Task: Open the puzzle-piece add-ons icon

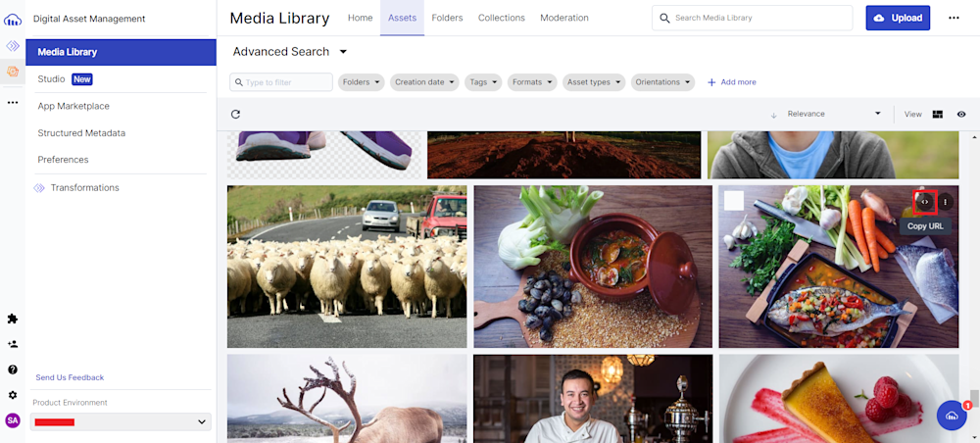Action: (13, 319)
